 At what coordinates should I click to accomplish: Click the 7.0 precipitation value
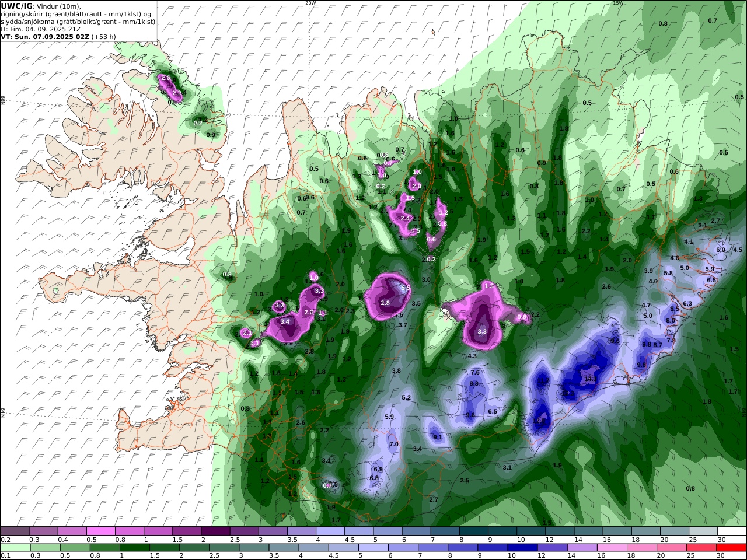tap(394, 444)
